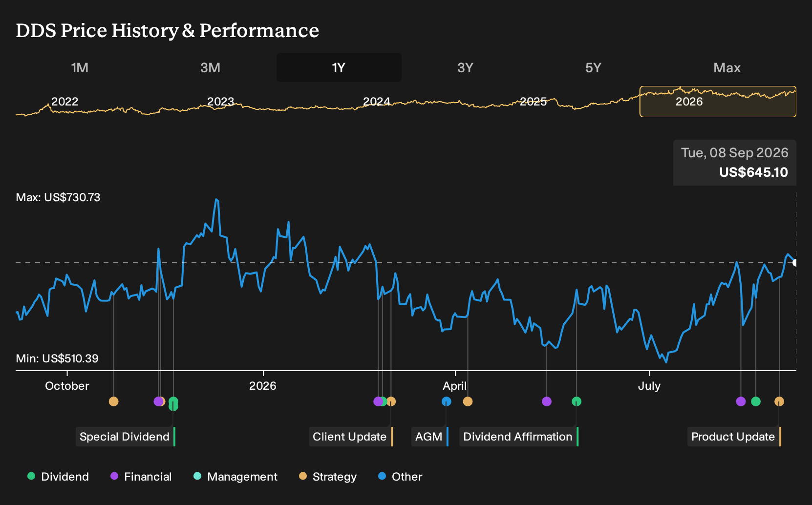Click the orange Strategy marker below October
Image resolution: width=812 pixels, height=505 pixels.
pos(113,401)
